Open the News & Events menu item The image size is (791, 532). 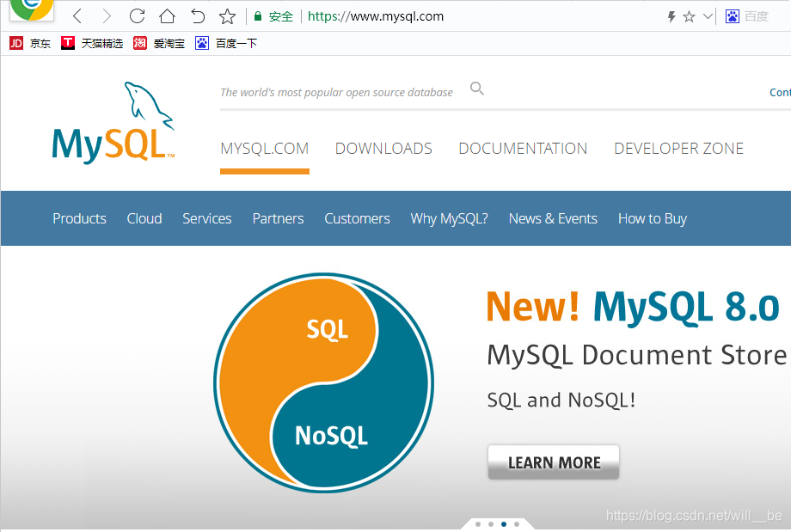pyautogui.click(x=553, y=218)
